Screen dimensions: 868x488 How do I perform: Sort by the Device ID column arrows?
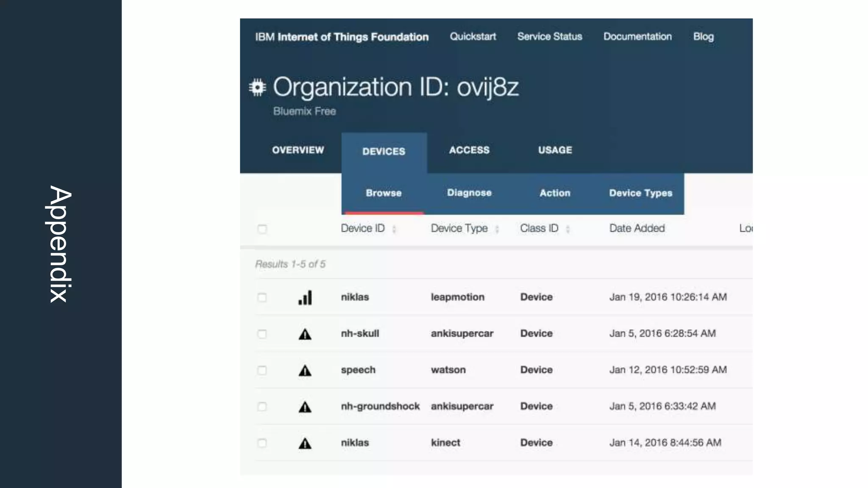click(x=394, y=229)
